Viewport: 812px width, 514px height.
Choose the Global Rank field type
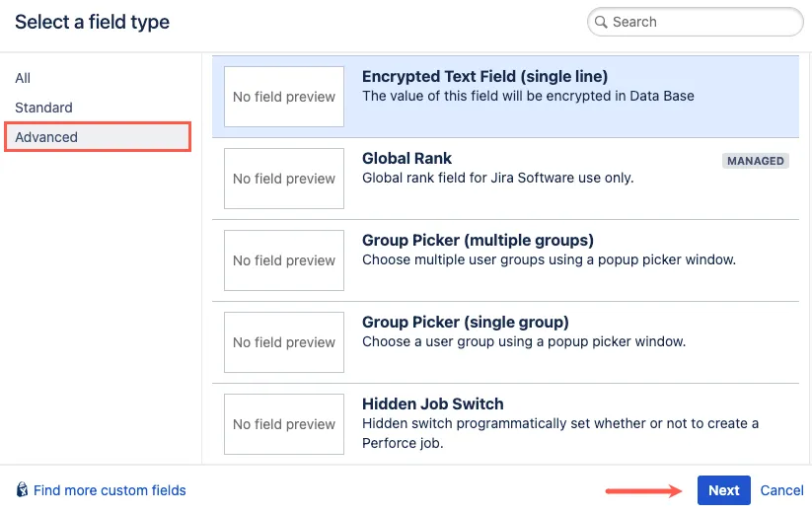505,179
